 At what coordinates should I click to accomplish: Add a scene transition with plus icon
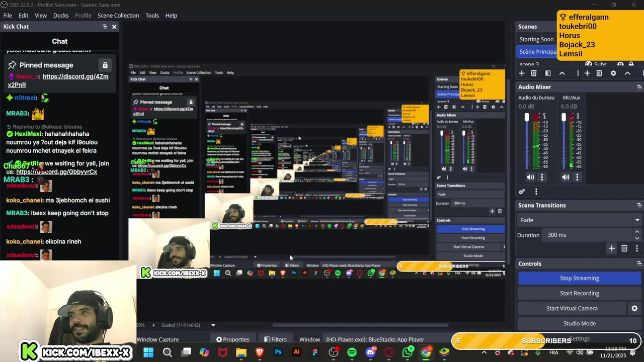611,248
